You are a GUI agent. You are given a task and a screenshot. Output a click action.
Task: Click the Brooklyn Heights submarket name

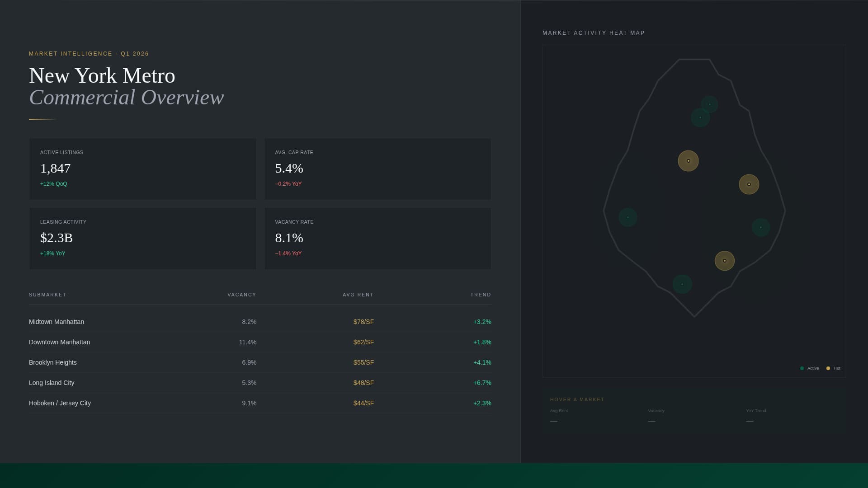pyautogui.click(x=53, y=362)
